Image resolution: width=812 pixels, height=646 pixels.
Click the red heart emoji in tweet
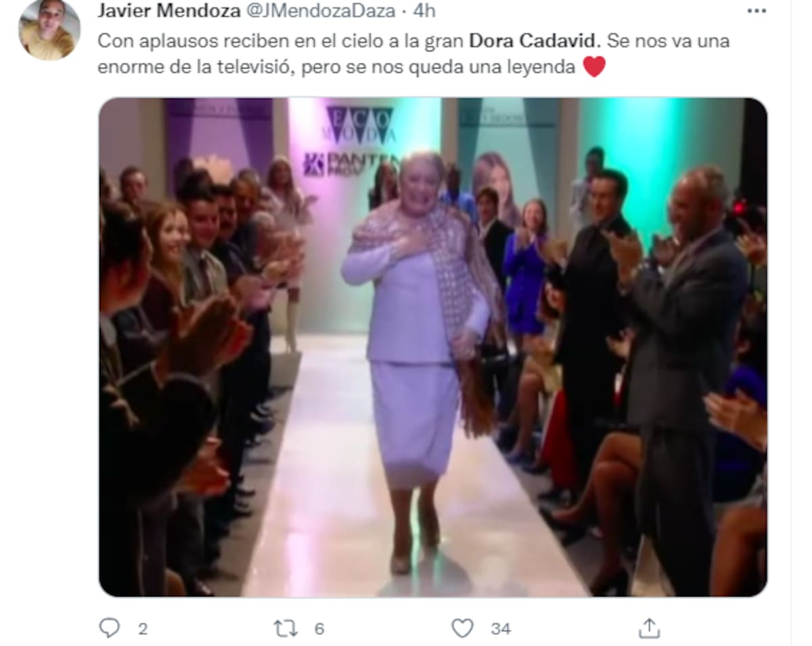(593, 67)
